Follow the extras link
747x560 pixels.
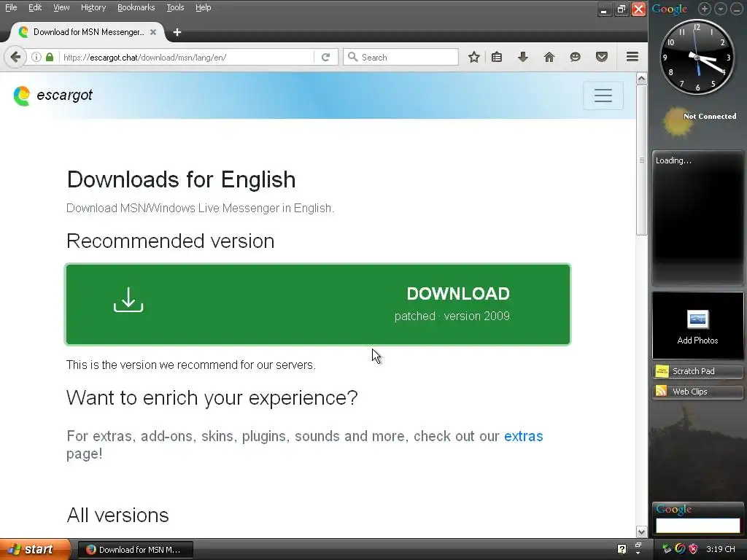click(524, 436)
